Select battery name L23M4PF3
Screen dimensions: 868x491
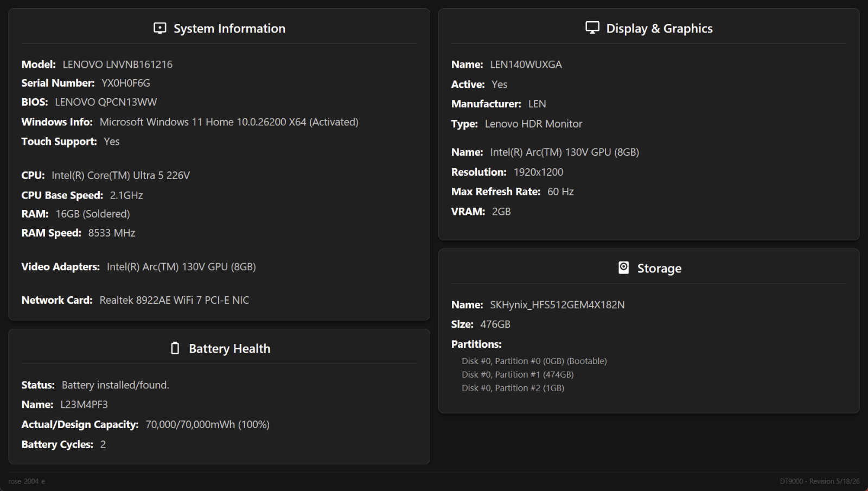click(x=84, y=405)
